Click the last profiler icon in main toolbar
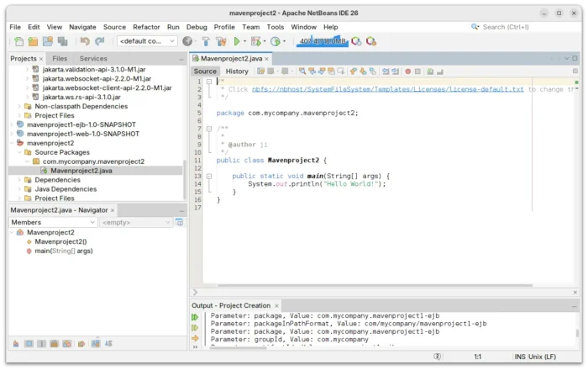Image resolution: width=588 pixels, height=370 pixels. click(x=371, y=41)
